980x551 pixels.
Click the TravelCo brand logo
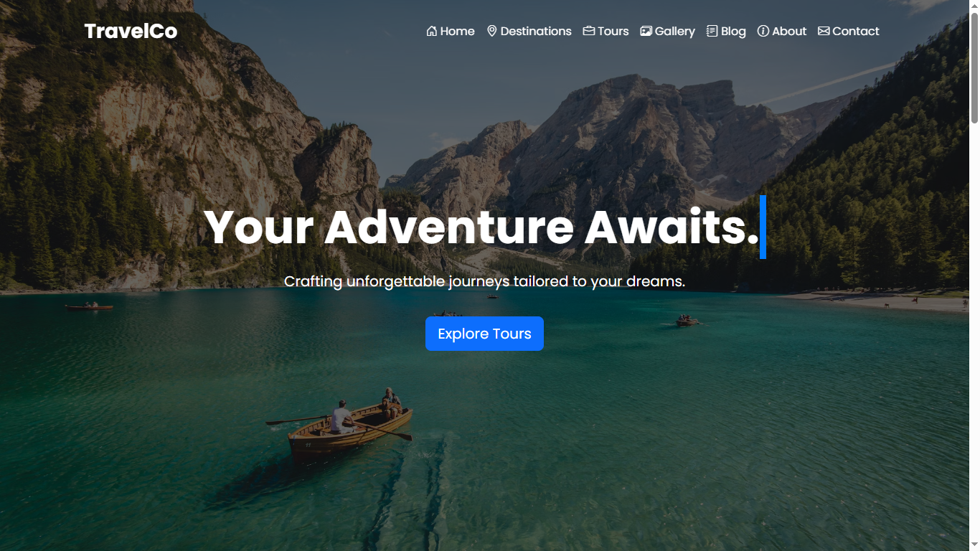(131, 31)
